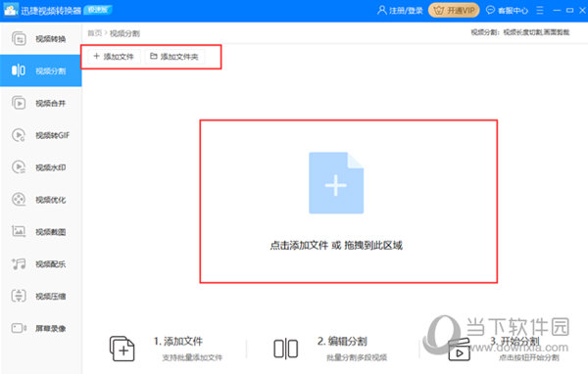Click the step 1 添加文件 copy icon
This screenshot has height=374, width=588.
122,349
